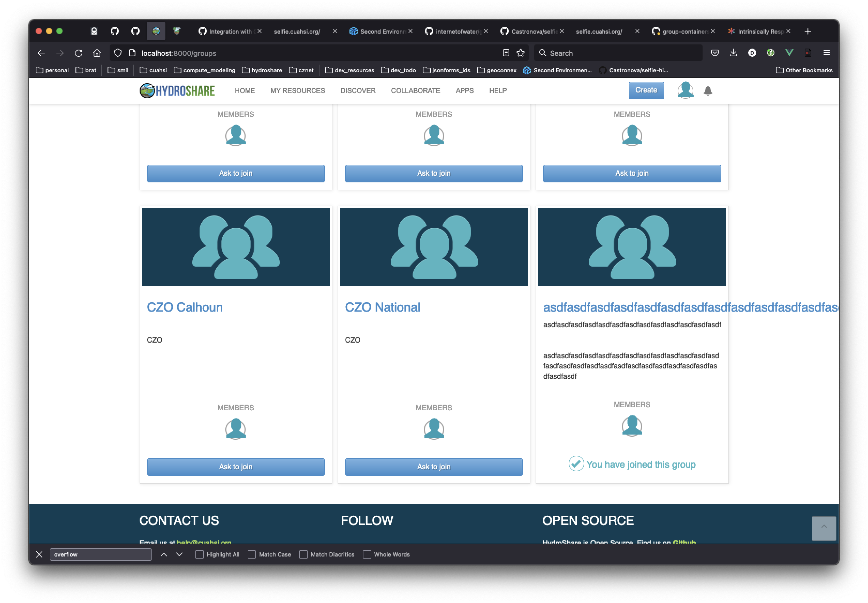Open the Firefox hamburger menu

(x=827, y=53)
